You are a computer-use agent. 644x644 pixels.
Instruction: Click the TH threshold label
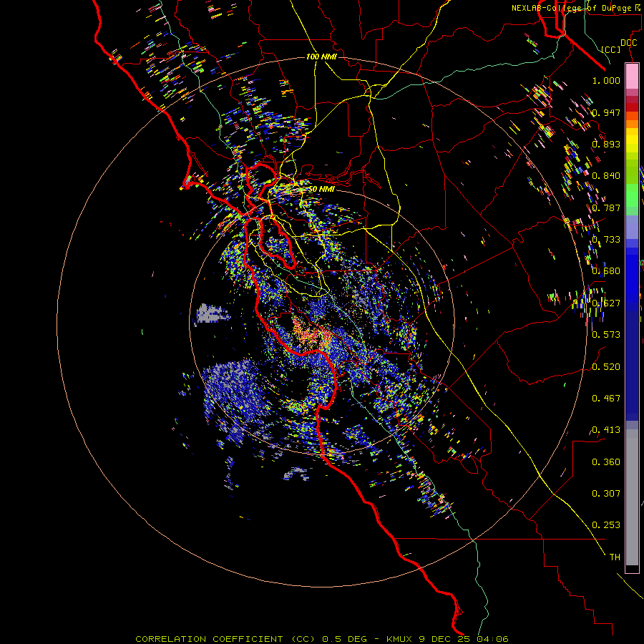tap(615, 557)
